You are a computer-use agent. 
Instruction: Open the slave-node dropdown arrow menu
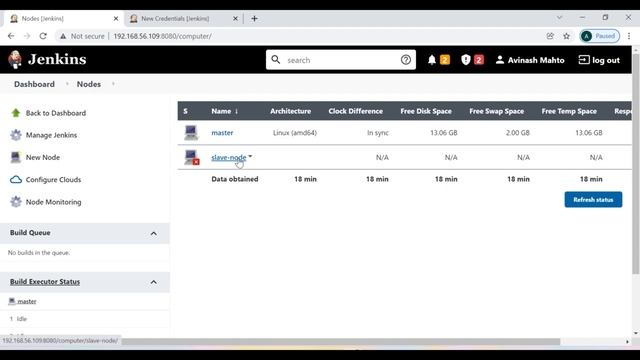(250, 156)
